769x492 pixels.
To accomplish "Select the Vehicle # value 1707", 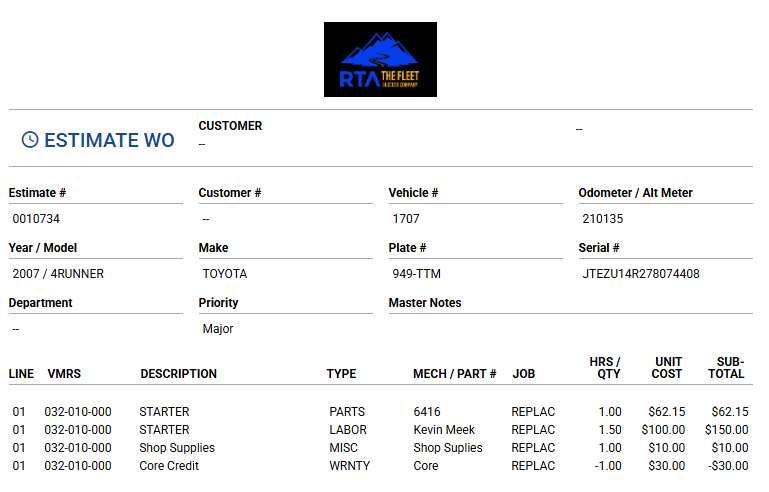I will (x=406, y=218).
